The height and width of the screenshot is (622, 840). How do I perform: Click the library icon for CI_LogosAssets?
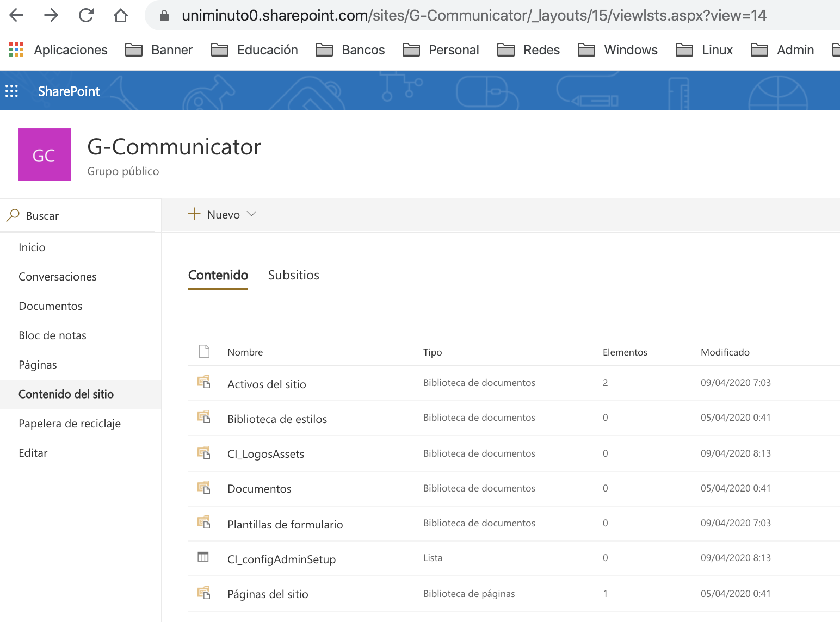tap(203, 452)
